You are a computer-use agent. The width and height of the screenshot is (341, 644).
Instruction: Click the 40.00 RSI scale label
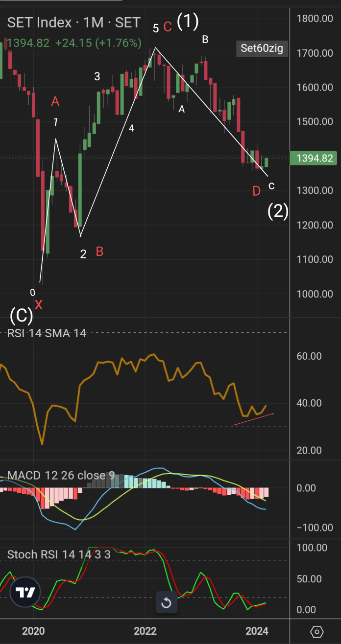tap(310, 403)
